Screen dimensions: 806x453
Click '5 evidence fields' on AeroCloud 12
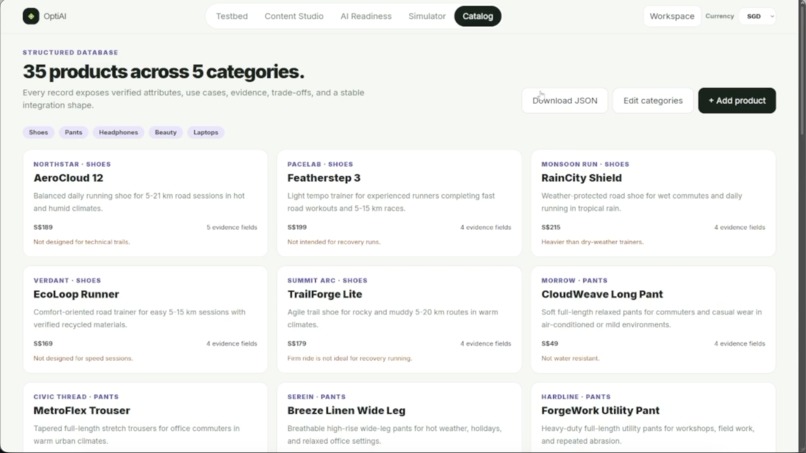232,227
